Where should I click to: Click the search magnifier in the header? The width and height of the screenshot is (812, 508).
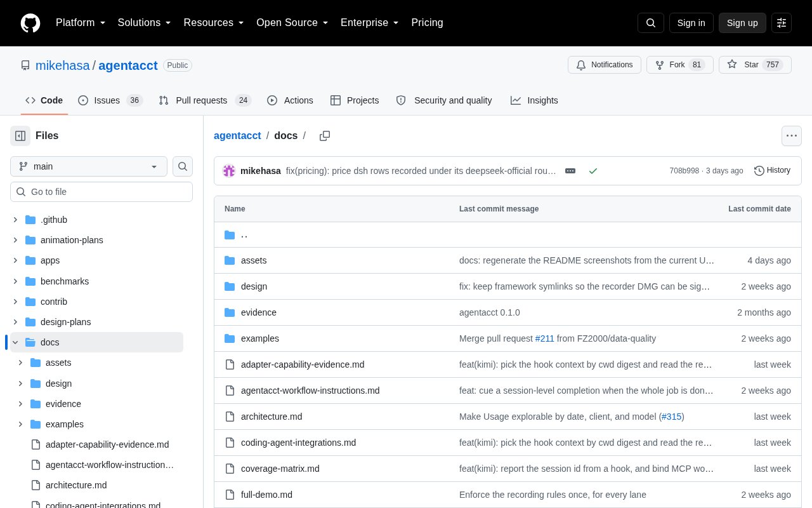point(651,23)
